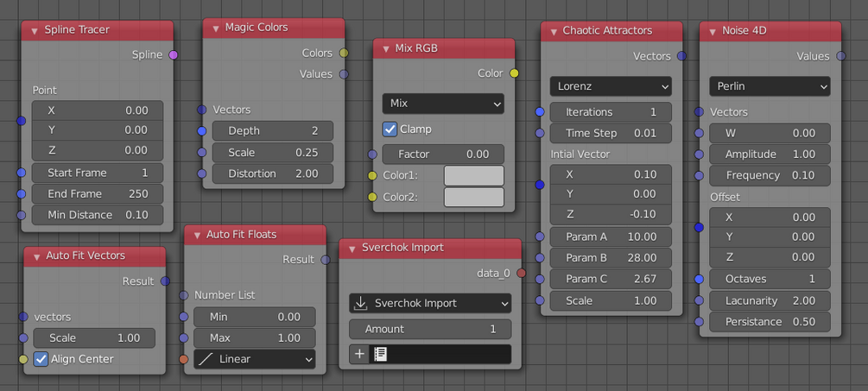Click the Factor input socket of Mix RGB
The width and height of the screenshot is (868, 391).
(372, 155)
